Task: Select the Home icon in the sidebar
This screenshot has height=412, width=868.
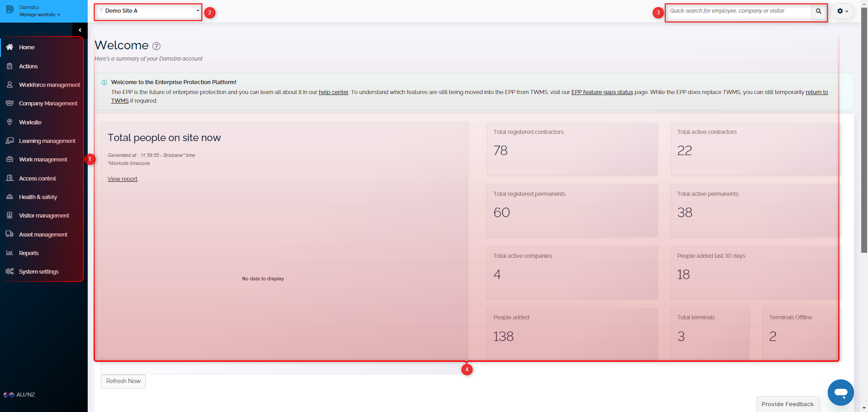Action: (9, 47)
